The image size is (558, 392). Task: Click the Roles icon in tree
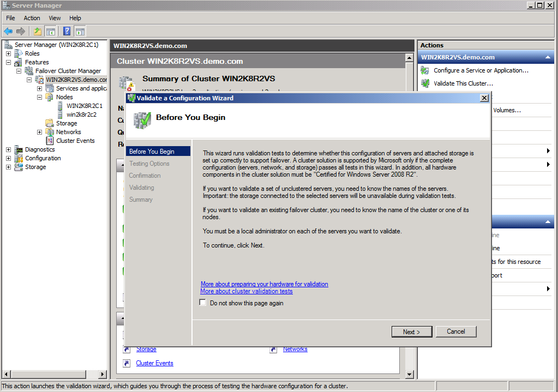pyautogui.click(x=19, y=53)
